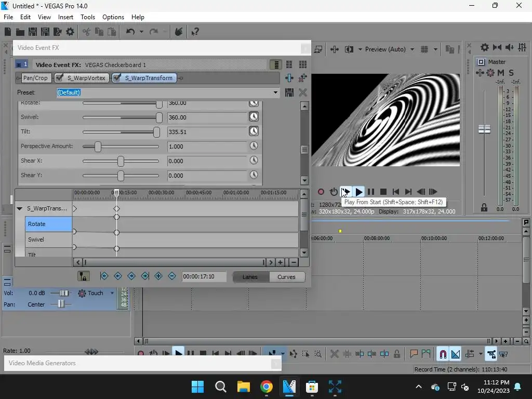
Task: Adjust the Master volume fader
Action: [x=484, y=129]
